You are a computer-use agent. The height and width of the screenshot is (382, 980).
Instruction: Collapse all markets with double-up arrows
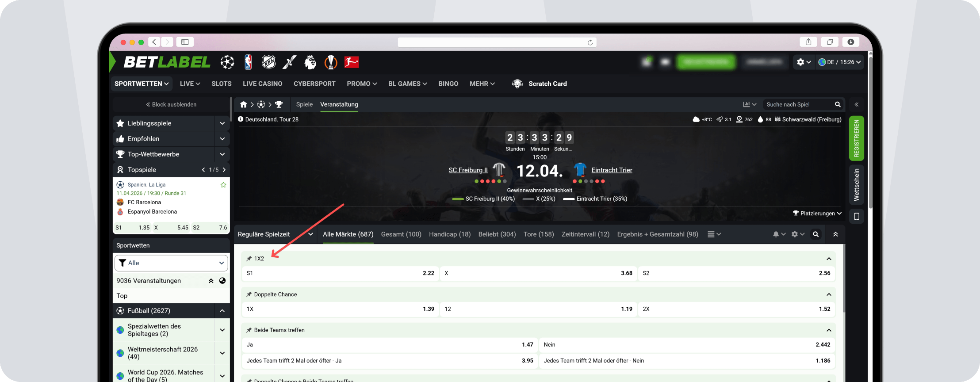coord(835,234)
